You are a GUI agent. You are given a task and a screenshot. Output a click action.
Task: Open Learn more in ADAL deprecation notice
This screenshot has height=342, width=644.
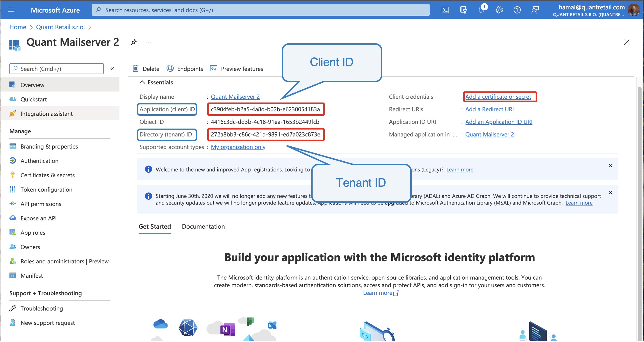tap(579, 203)
